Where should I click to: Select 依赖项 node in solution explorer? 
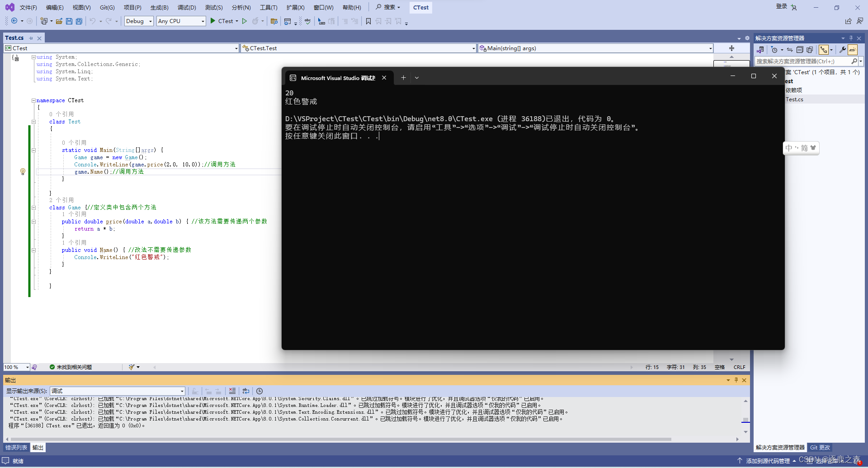coord(794,90)
